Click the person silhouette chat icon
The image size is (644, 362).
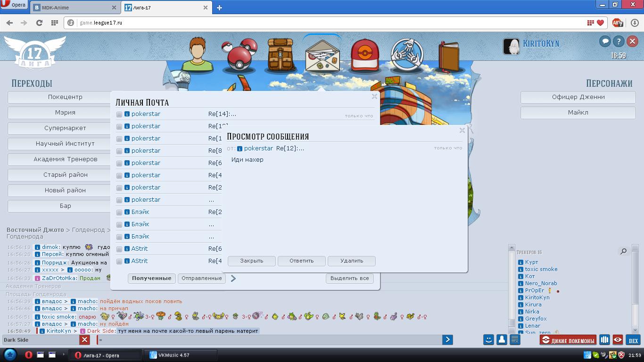click(x=502, y=339)
